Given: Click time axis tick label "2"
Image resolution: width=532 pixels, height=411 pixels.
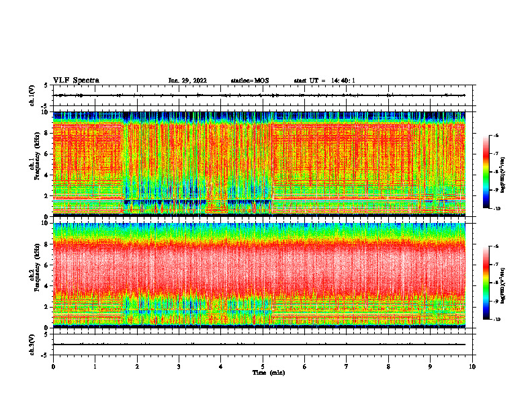Looking at the screenshot, I should coord(137,367).
